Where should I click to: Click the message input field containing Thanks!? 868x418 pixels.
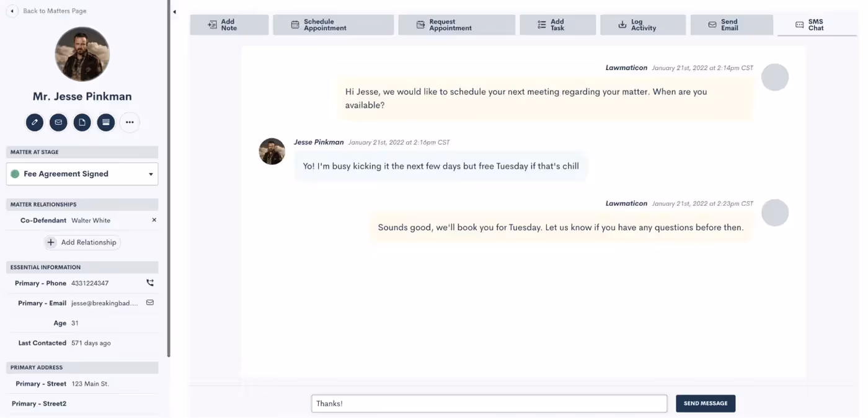tap(489, 403)
